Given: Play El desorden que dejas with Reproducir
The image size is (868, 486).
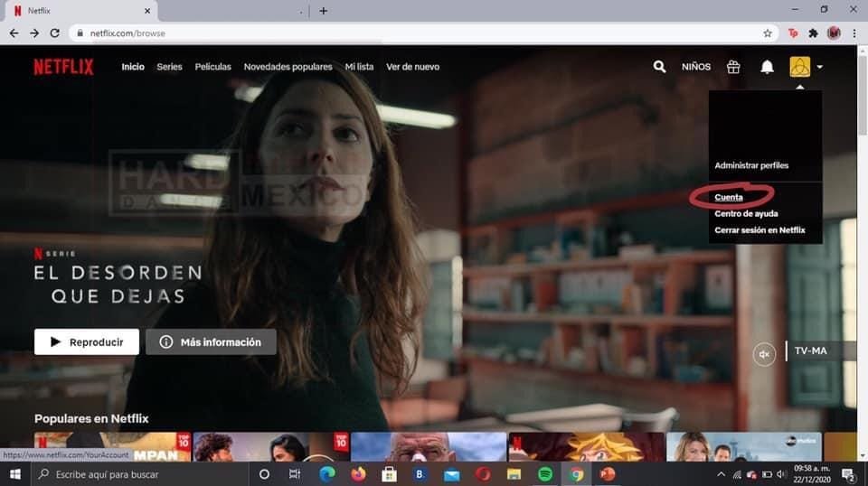Looking at the screenshot, I should coord(87,342).
